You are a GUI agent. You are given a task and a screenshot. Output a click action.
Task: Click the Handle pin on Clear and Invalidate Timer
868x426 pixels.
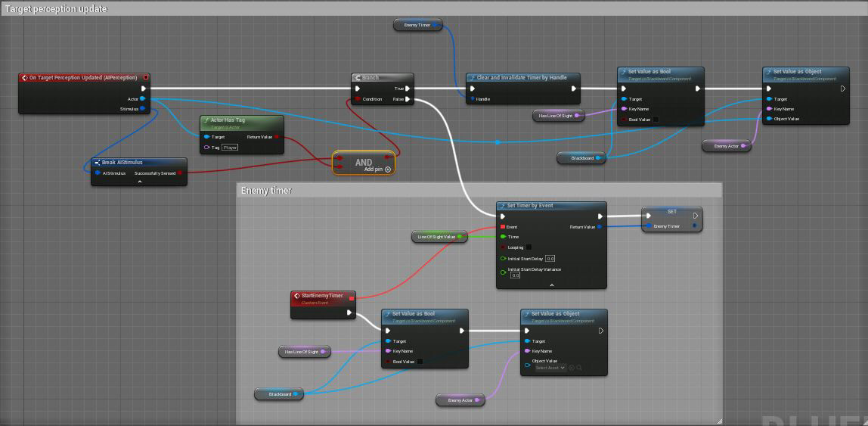click(473, 99)
